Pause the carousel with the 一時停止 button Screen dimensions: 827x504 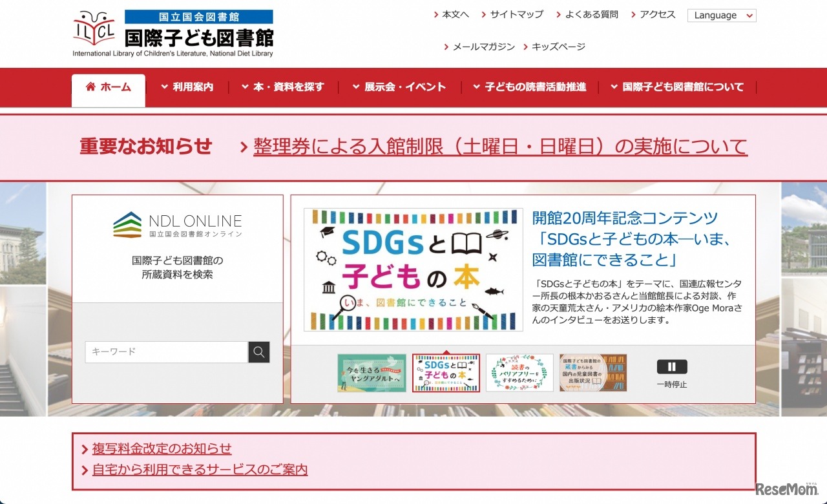click(672, 366)
